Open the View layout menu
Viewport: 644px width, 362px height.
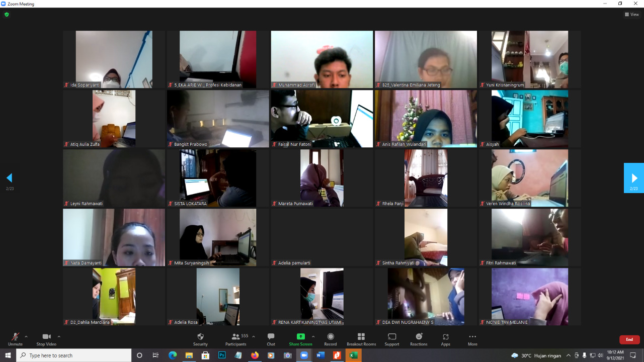pos(632,15)
